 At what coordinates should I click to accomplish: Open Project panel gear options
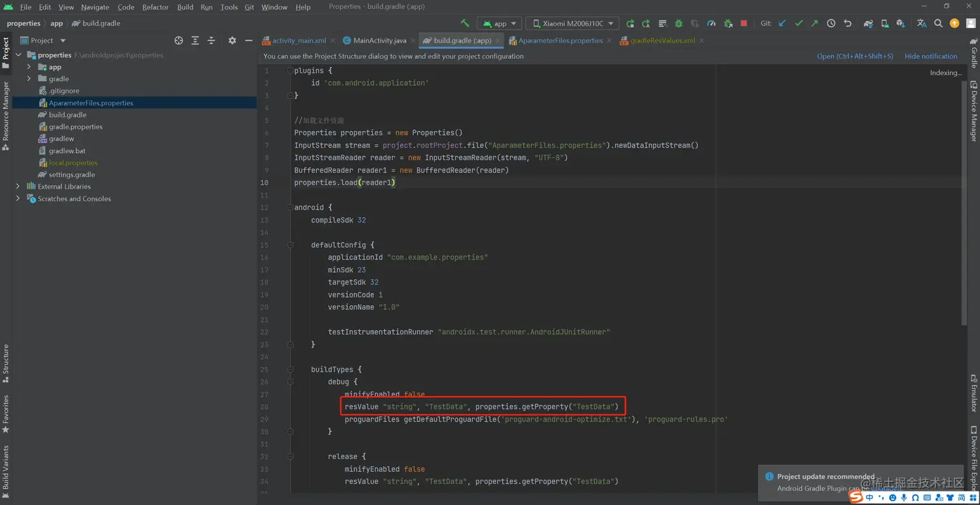232,40
